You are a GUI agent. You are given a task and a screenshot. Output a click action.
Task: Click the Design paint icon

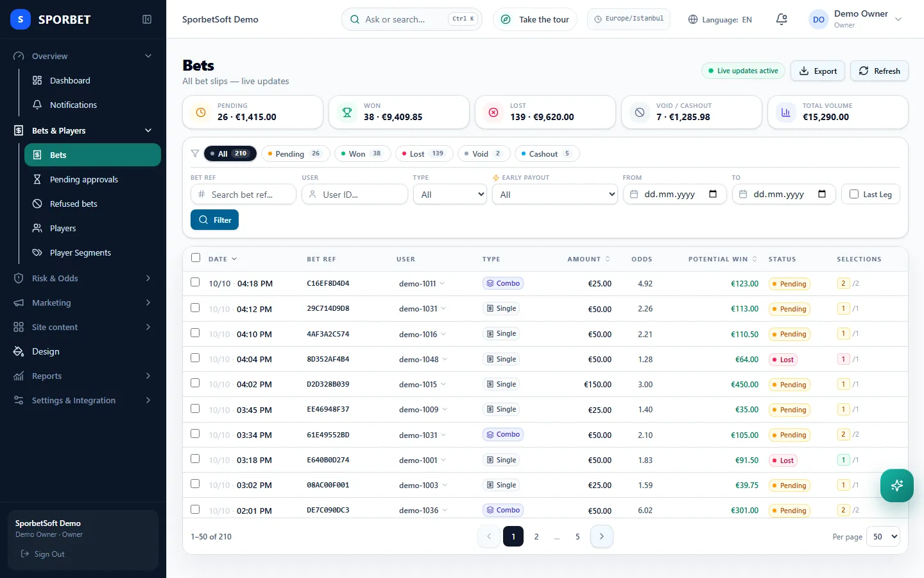click(x=19, y=351)
